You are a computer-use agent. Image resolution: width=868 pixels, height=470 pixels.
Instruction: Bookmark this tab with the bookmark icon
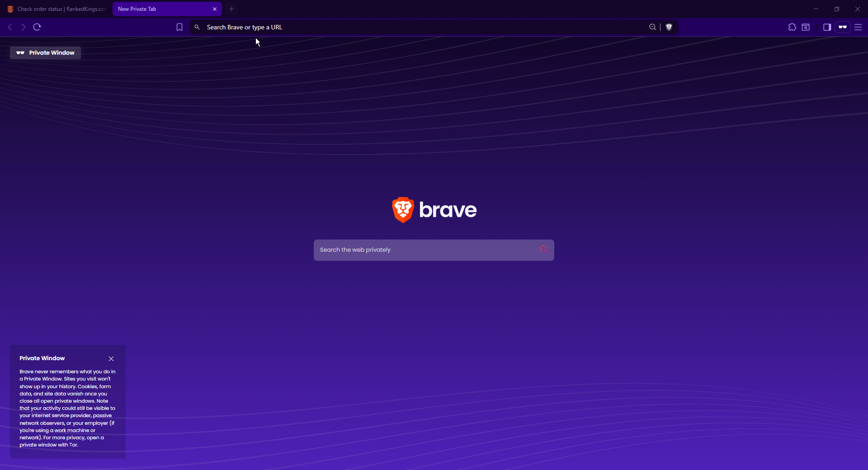(x=179, y=27)
